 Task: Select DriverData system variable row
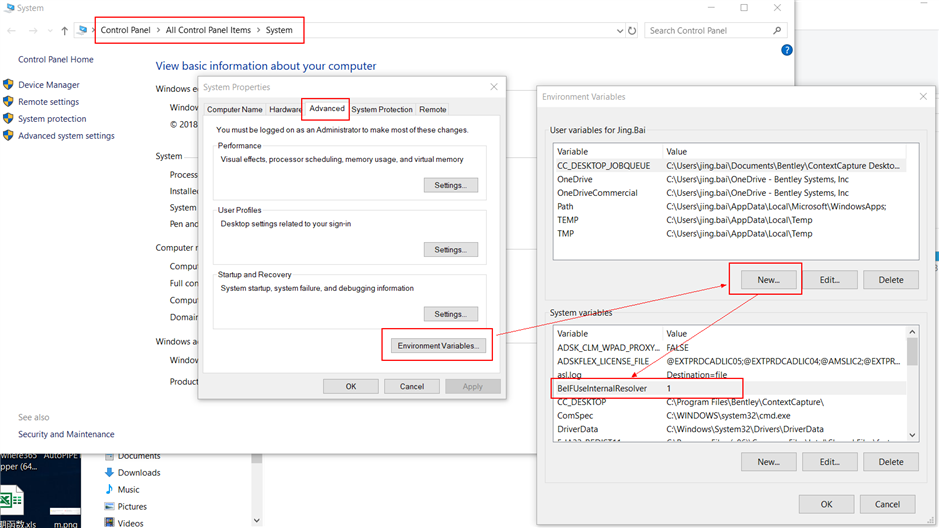click(729, 429)
